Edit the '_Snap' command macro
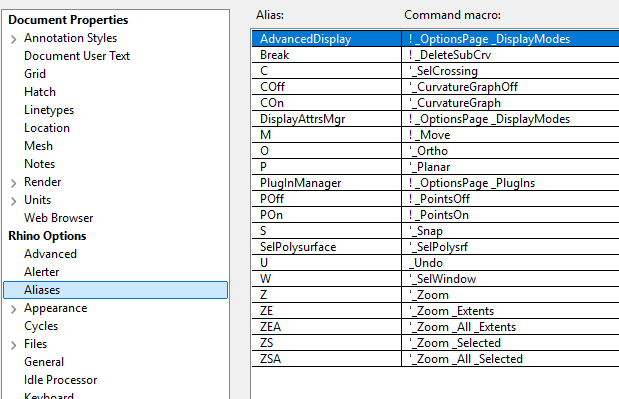Viewport: 619px width, 399px height. pyautogui.click(x=510, y=231)
